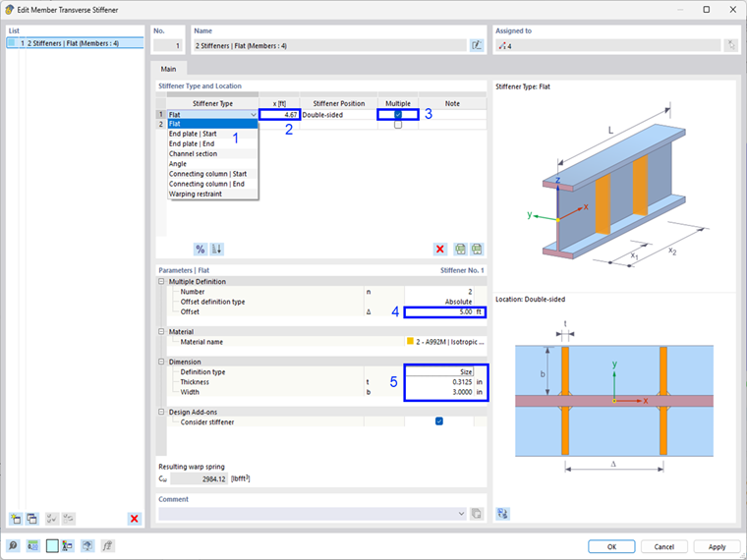This screenshot has width=747, height=560.
Task: Click the Stiffener Position cell Double-sided
Action: [x=339, y=115]
